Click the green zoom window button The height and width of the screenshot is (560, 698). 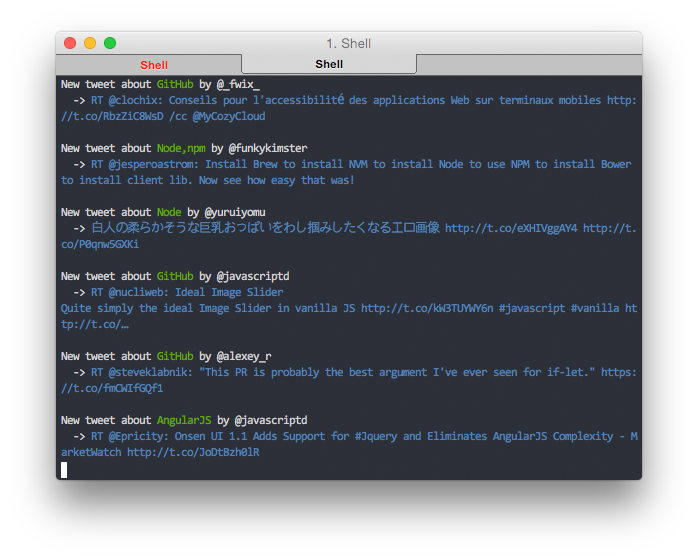tap(110, 43)
